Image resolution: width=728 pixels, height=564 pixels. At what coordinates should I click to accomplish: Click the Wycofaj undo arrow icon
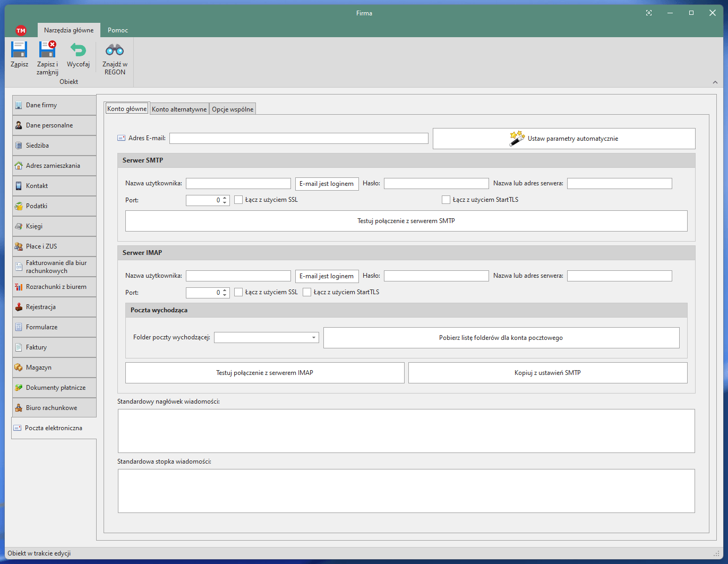[78, 50]
